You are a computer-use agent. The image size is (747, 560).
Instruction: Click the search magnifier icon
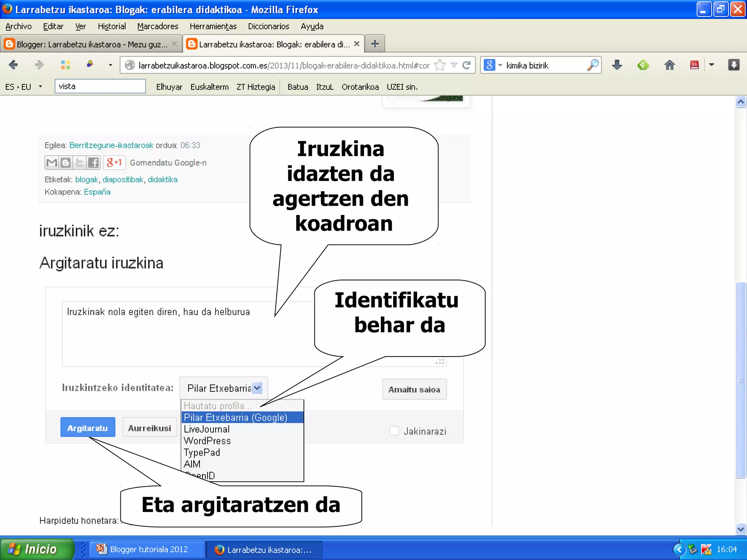593,65
